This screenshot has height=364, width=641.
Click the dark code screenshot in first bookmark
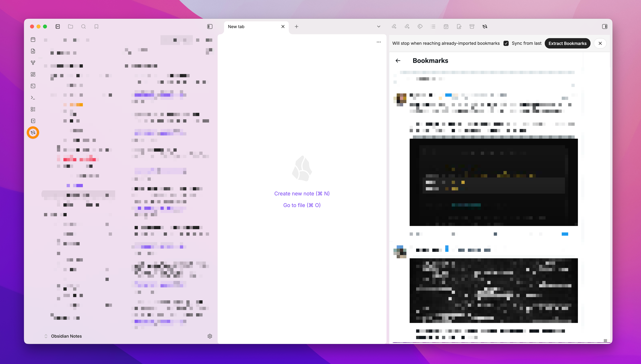(493, 182)
